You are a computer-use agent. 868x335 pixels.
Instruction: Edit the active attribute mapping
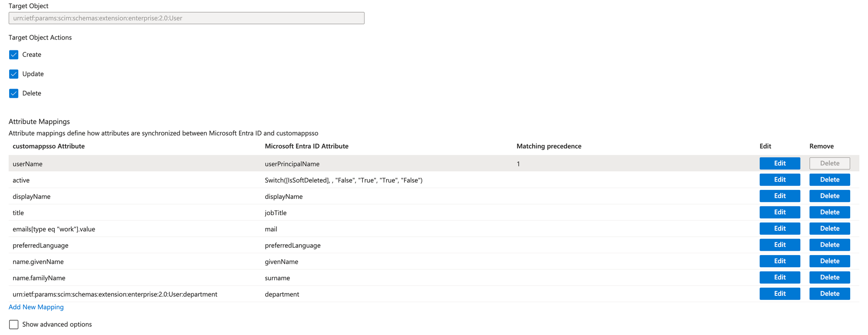click(x=779, y=180)
